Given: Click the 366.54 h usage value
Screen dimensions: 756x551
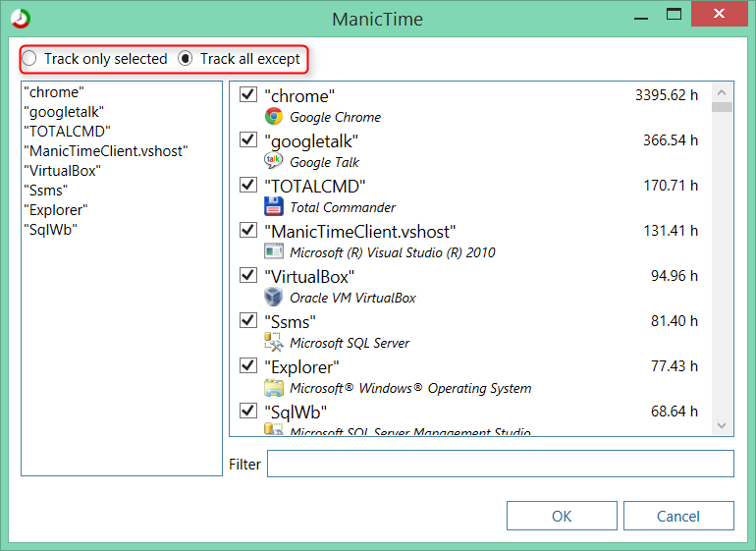Looking at the screenshot, I should (671, 140).
